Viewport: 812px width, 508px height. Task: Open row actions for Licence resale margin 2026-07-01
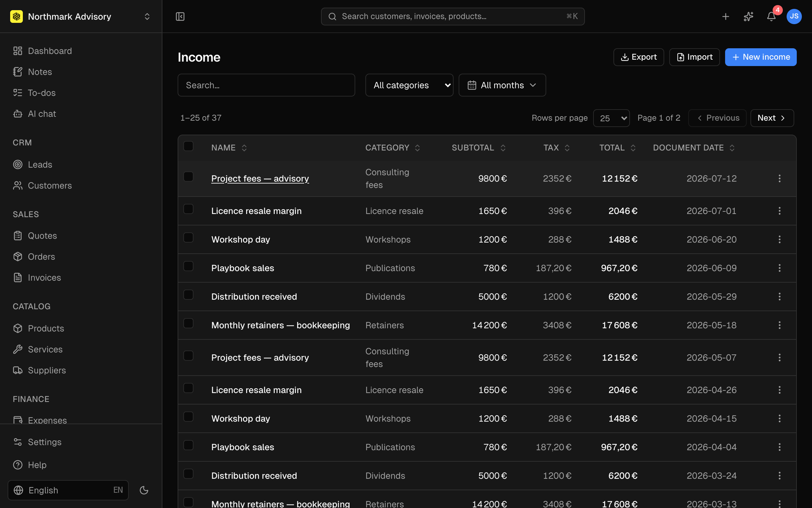(x=779, y=211)
